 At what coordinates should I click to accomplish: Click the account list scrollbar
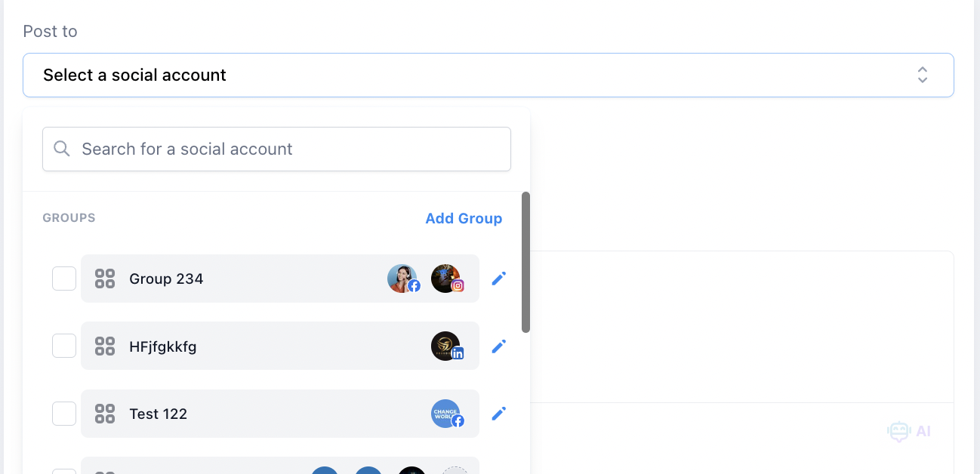pos(525,261)
